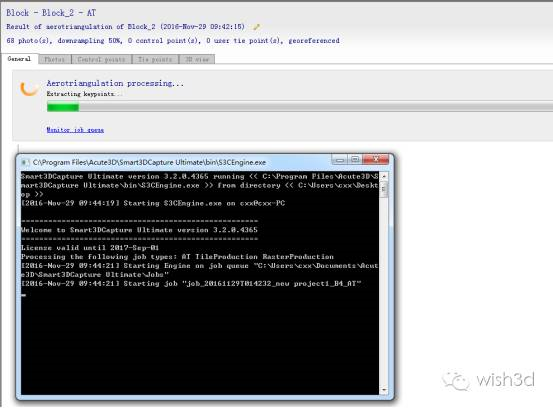
Task: Open the 3D view tab
Action: 197,59
